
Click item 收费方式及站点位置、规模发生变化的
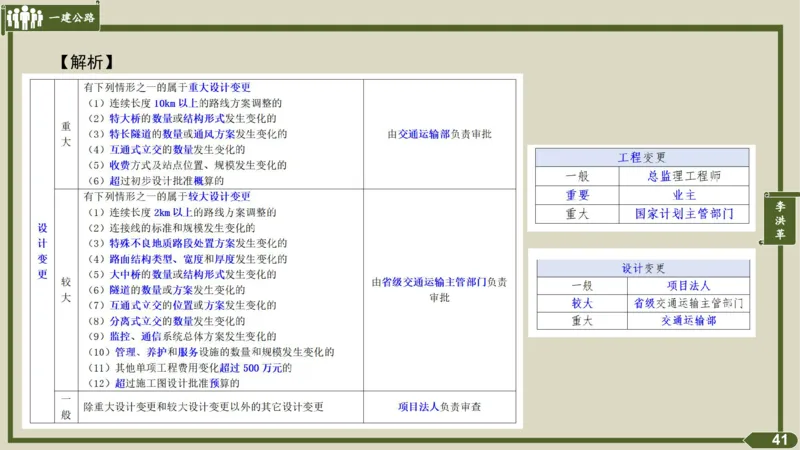[x=187, y=165]
